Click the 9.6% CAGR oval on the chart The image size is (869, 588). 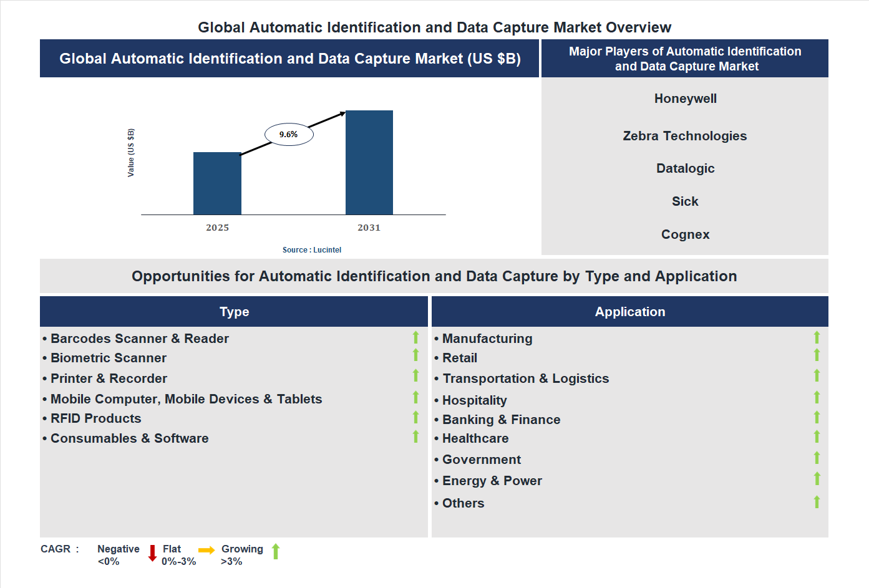(x=288, y=133)
